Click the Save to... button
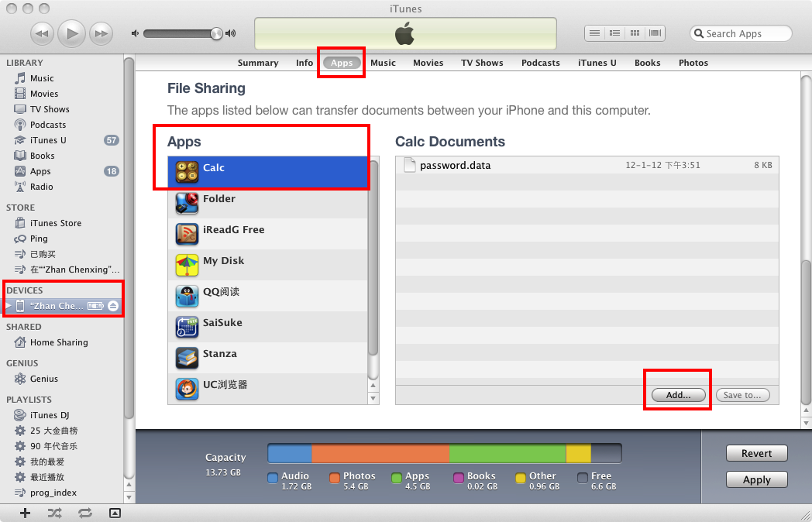 pyautogui.click(x=742, y=395)
